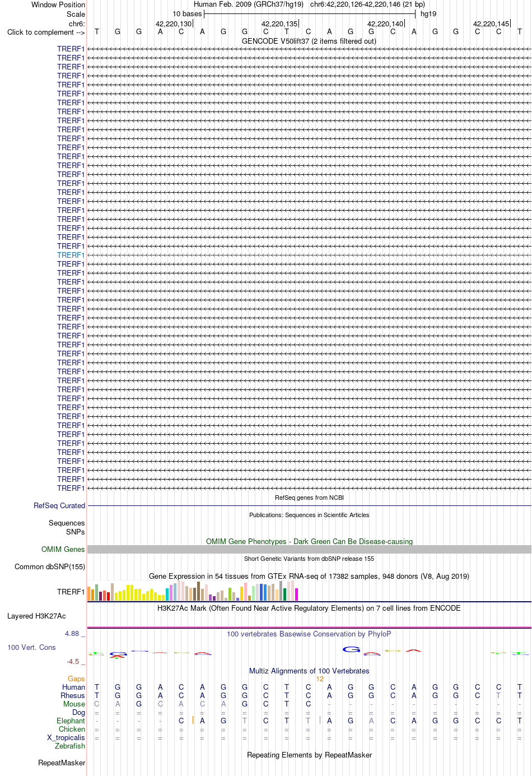The height and width of the screenshot is (776, 532).
Task: Click the Elephant alignment row label
Action: pos(71,721)
